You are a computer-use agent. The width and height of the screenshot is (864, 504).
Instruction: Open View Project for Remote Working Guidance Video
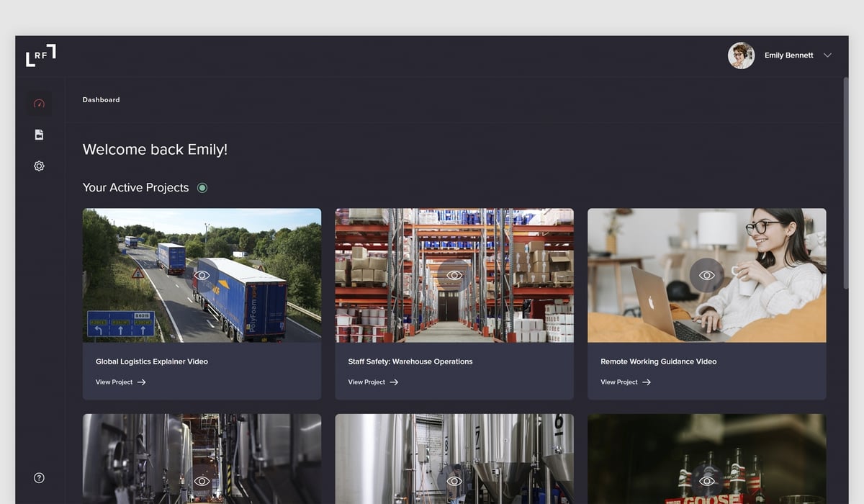(x=626, y=382)
